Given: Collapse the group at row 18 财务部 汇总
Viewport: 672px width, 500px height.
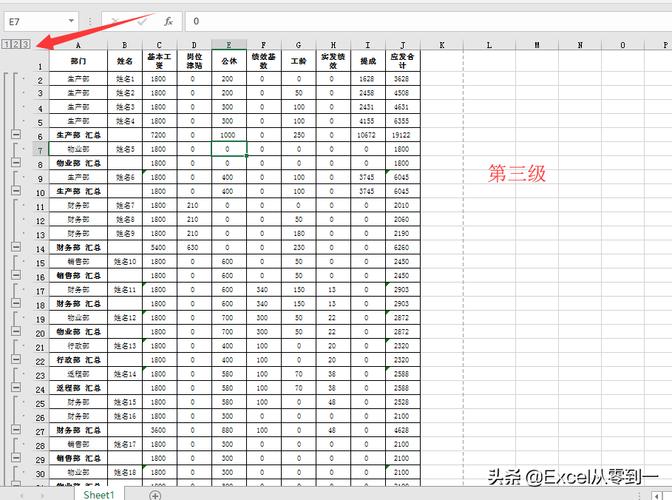Looking at the screenshot, I should 16,303.
